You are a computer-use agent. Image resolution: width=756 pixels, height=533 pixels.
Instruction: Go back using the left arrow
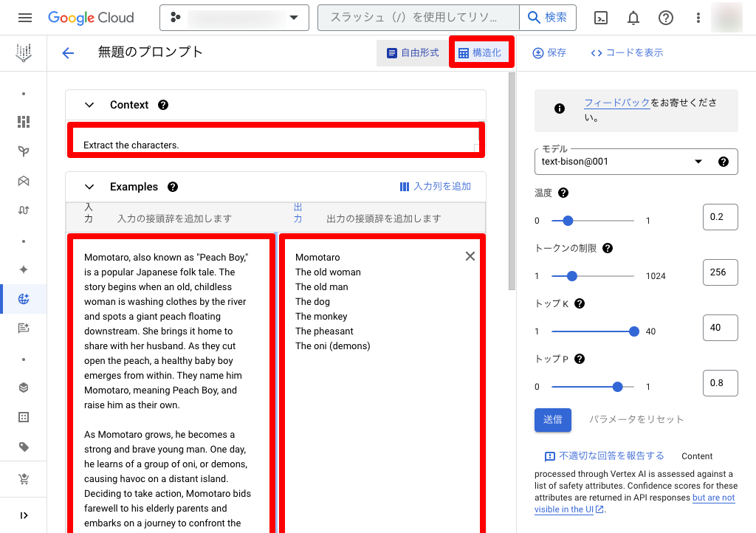coord(68,52)
